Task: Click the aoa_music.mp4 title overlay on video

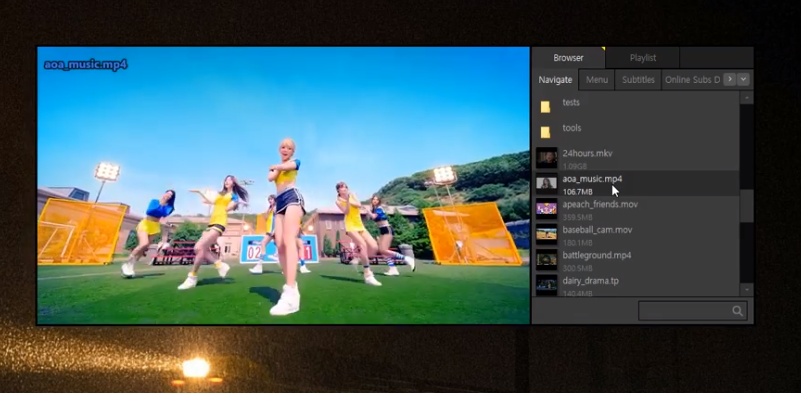Action: 85,64
